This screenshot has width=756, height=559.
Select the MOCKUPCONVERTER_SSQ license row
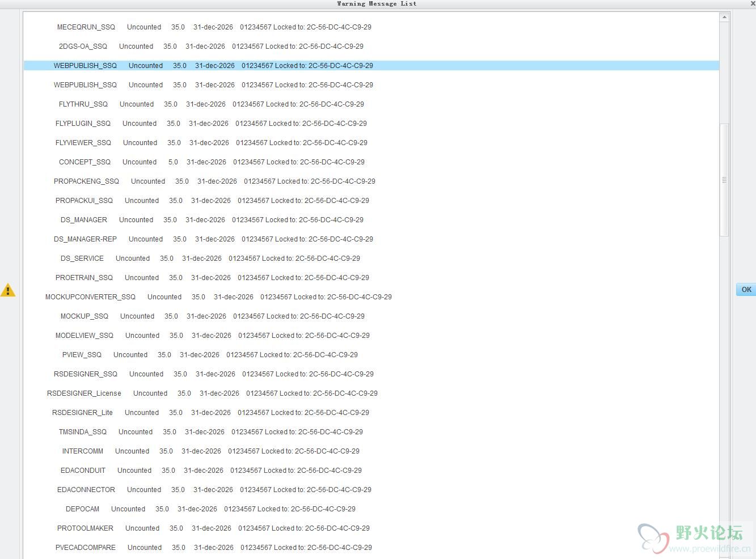click(x=371, y=297)
